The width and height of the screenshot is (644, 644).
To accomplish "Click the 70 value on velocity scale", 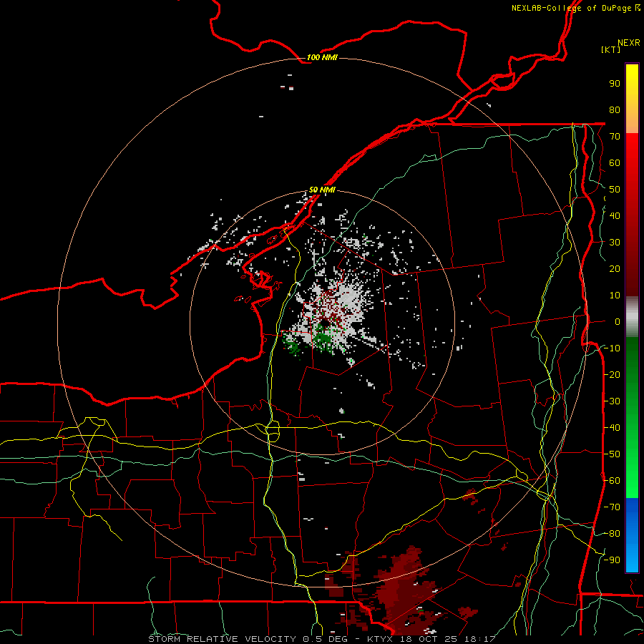I will [x=615, y=137].
